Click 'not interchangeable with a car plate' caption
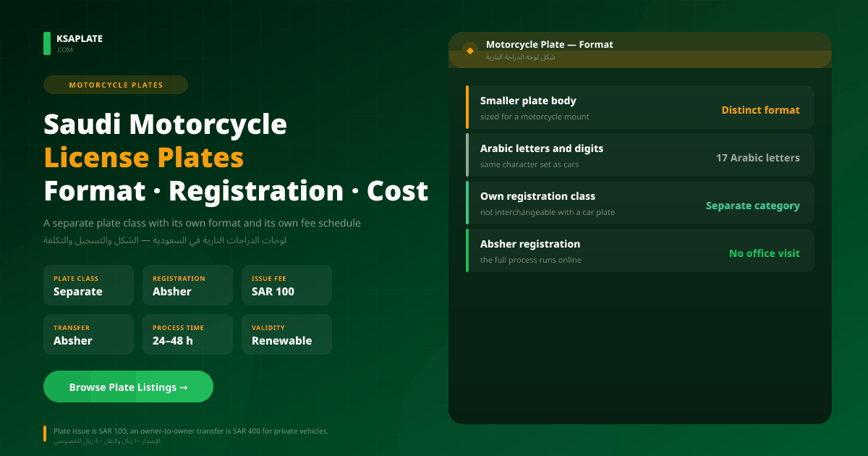 point(548,212)
